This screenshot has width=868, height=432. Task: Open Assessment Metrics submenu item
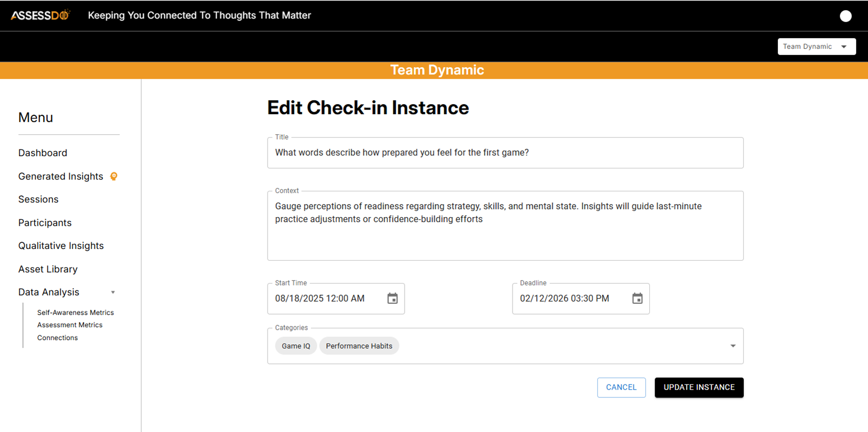point(70,325)
